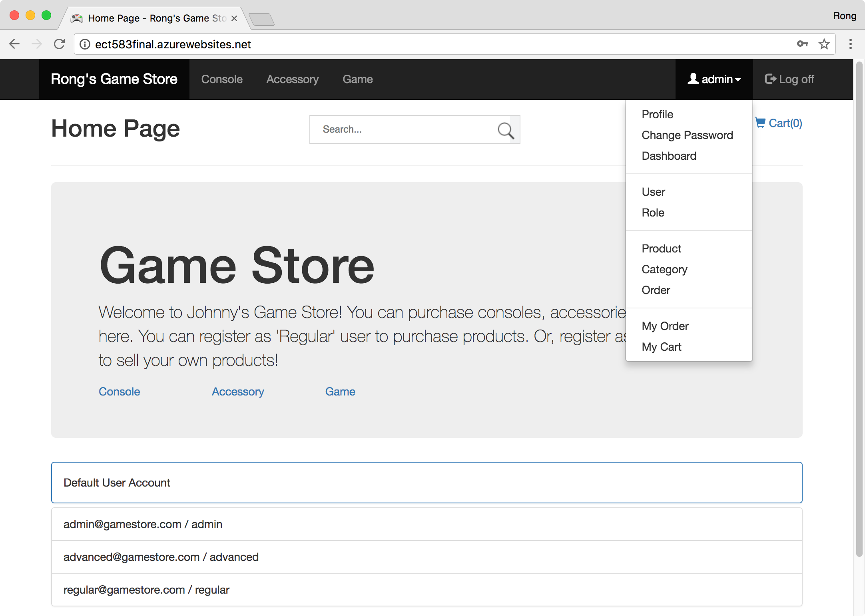Click the browser back arrow
The height and width of the screenshot is (616, 865).
pos(14,44)
